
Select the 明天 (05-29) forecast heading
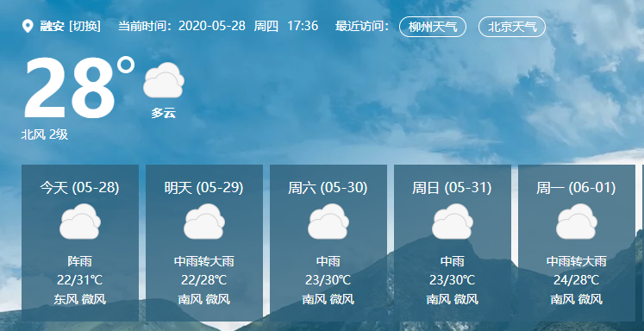coord(204,188)
